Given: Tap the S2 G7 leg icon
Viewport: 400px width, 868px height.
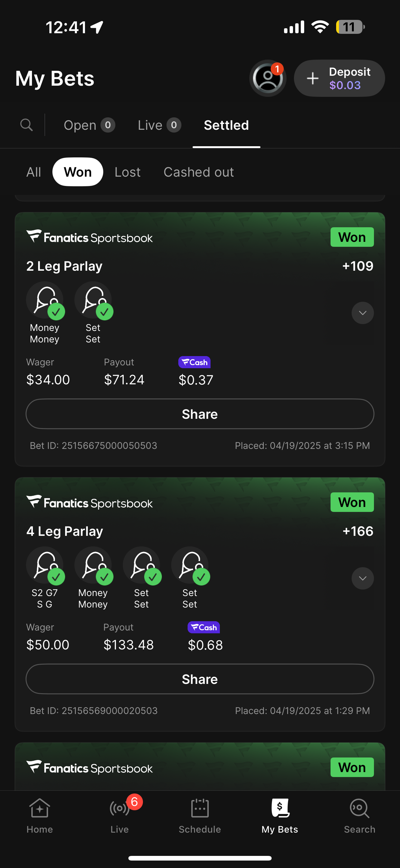Looking at the screenshot, I should [x=45, y=565].
